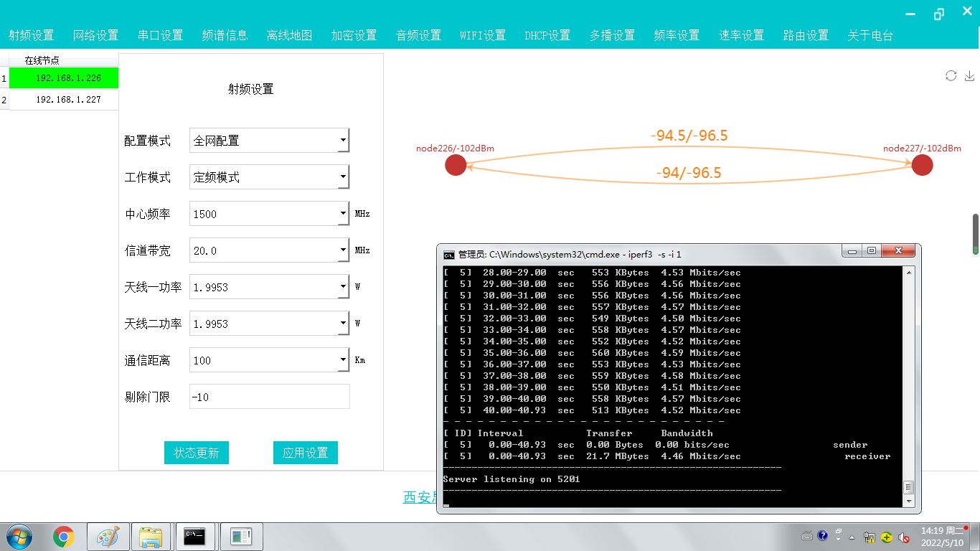Viewport: 980px width, 551px height.
Task: Click the radio app taskbar icon
Action: pos(241,537)
